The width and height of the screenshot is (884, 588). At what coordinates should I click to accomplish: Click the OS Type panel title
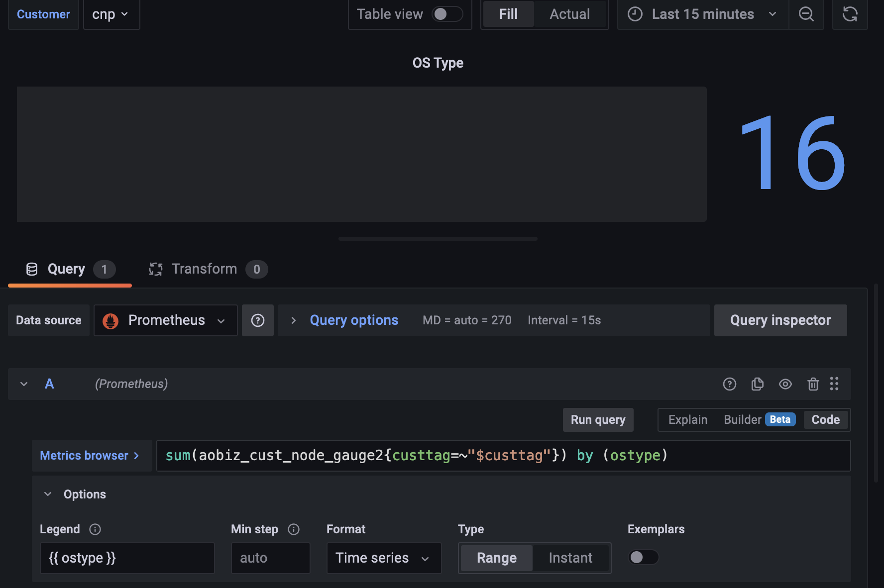pyautogui.click(x=438, y=63)
